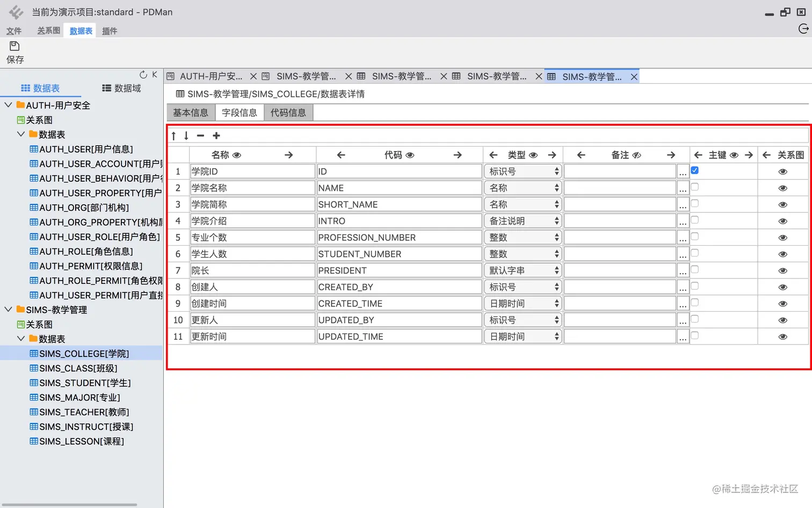Uncheck the primary key checkbox for 学院ID

point(695,170)
